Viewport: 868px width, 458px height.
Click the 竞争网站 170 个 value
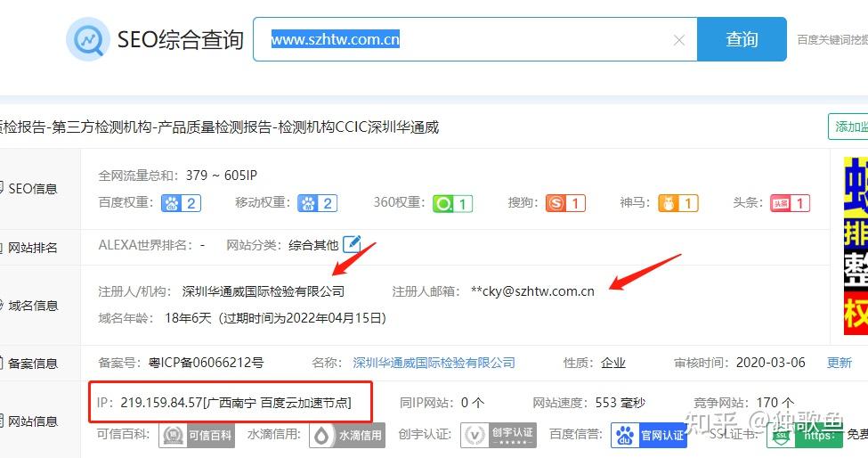click(775, 403)
